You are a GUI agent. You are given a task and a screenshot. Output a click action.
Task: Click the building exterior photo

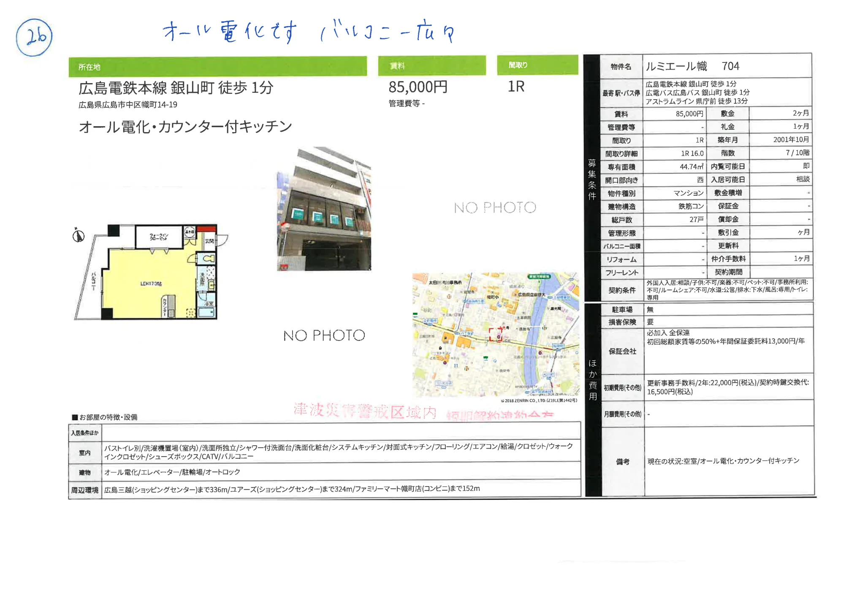point(324,209)
